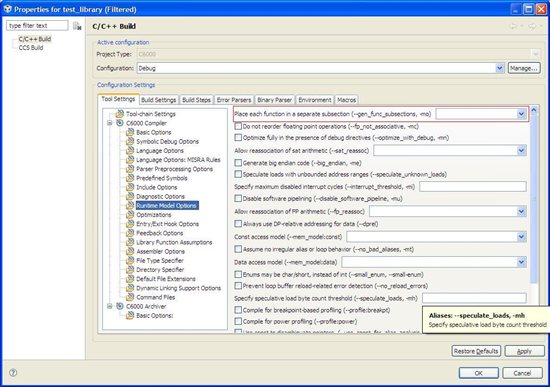Screen dimensions: 550x387
Task: Click the C6000 Compiler tool icon
Action: coord(120,123)
